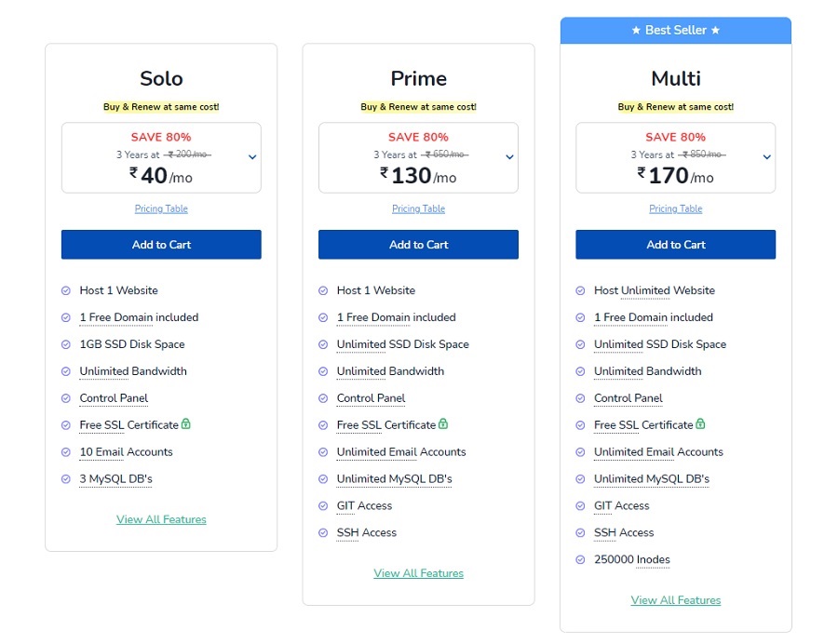Click the green SSL lock icon in Prime plan
838x644 pixels.
[x=443, y=424]
